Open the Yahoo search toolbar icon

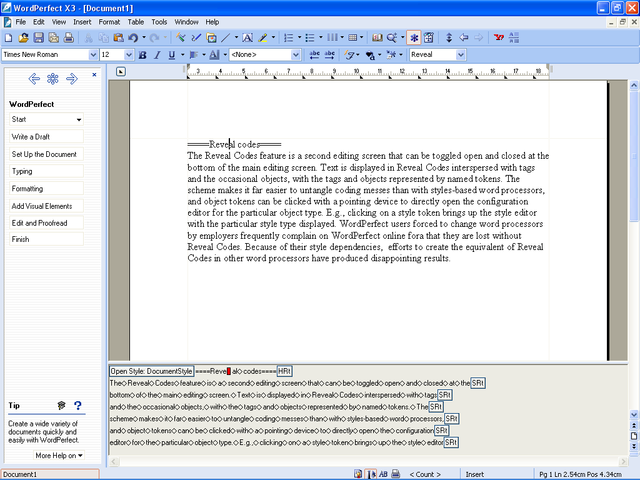pyautogui.click(x=499, y=38)
